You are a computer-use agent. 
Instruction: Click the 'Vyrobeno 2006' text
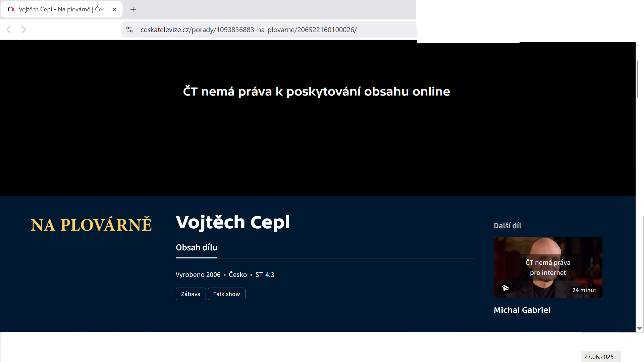click(198, 275)
